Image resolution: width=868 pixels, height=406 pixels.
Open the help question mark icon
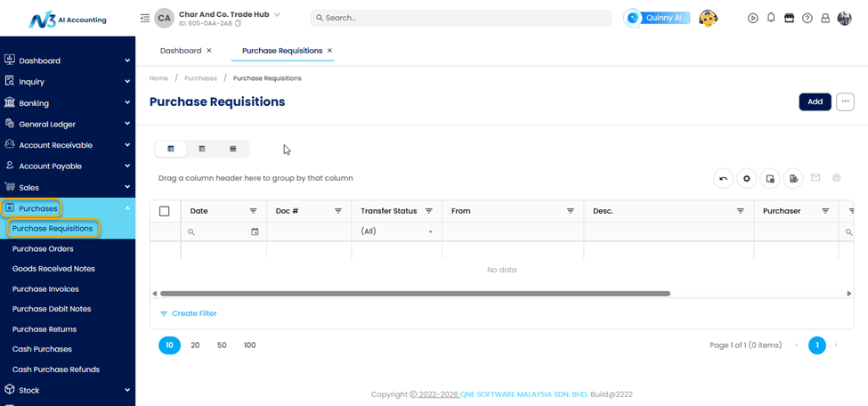pos(807,19)
